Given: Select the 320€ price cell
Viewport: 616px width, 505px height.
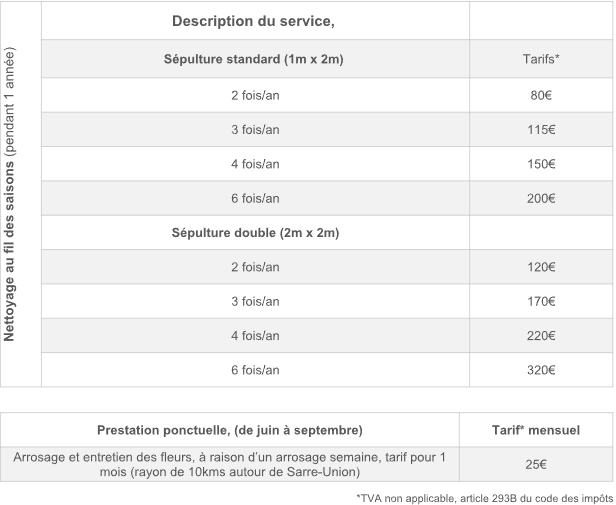Looking at the screenshot, I should [x=541, y=370].
